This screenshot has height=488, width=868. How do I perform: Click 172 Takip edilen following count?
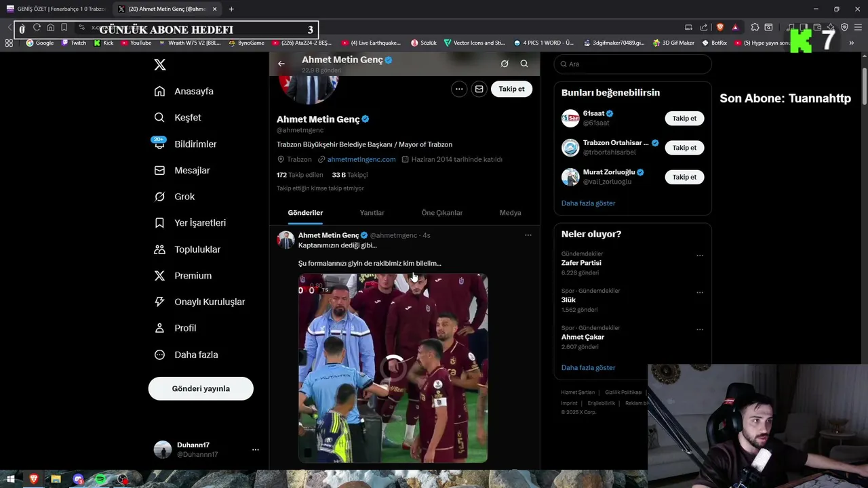300,175
